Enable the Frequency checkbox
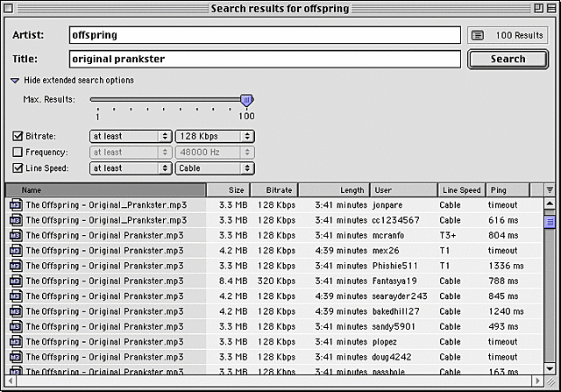The width and height of the screenshot is (561, 392). (x=18, y=152)
